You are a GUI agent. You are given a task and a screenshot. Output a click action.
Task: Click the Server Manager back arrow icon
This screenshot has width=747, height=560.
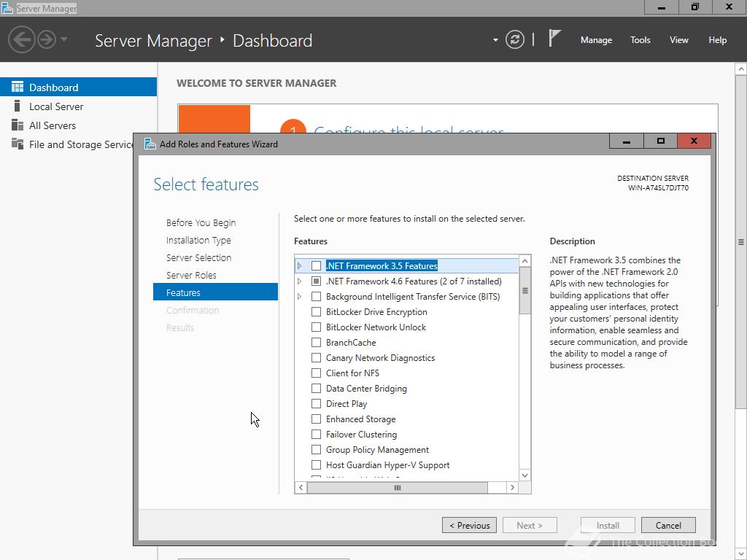click(21, 39)
